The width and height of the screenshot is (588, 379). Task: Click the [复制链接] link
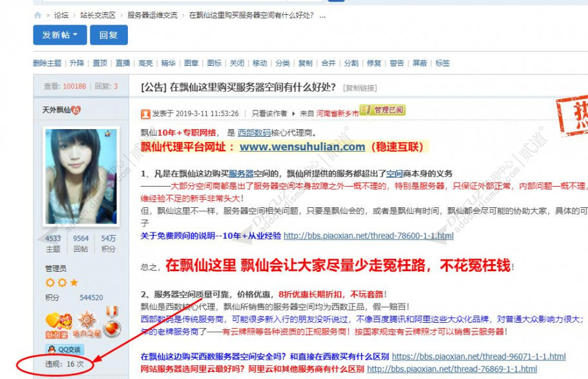coord(360,88)
